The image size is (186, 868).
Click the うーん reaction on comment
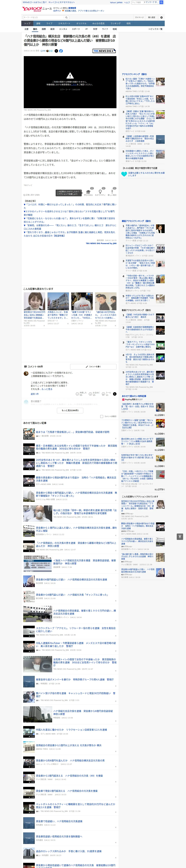coord(104,394)
